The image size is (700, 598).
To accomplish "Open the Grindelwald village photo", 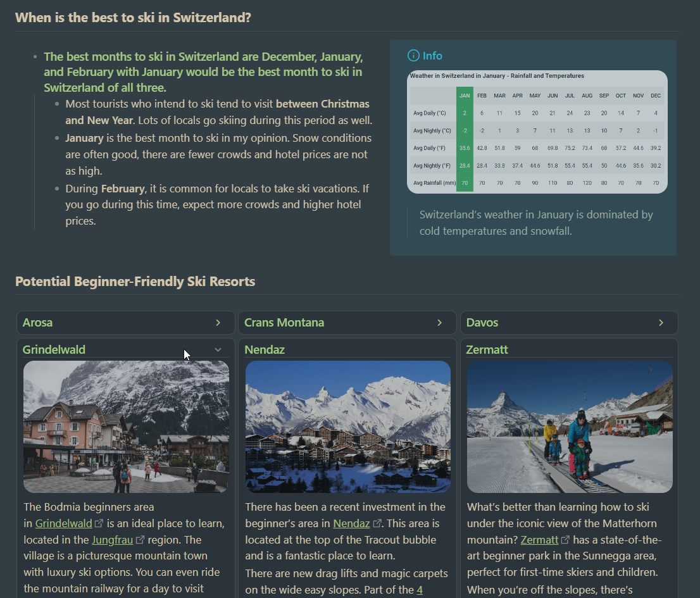I will pyautogui.click(x=126, y=427).
